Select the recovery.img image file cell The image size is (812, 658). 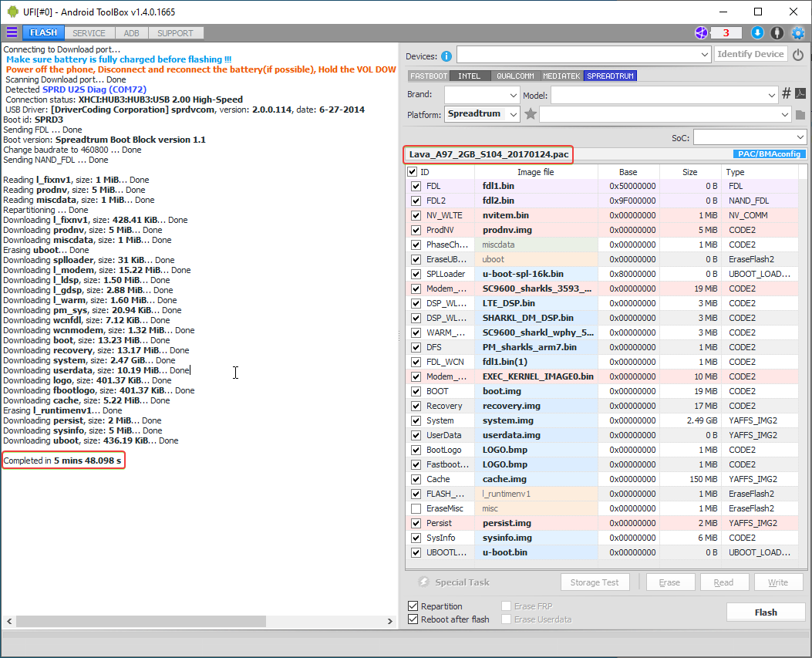(x=536, y=406)
